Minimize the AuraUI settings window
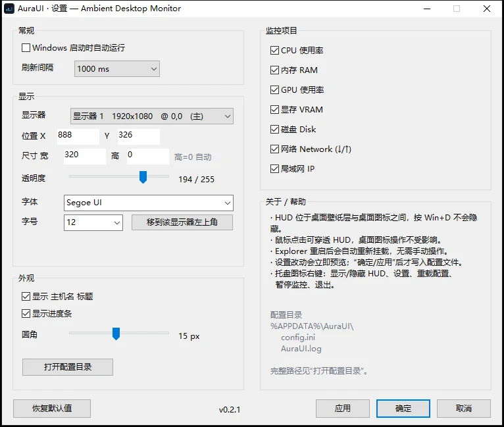 coord(427,9)
